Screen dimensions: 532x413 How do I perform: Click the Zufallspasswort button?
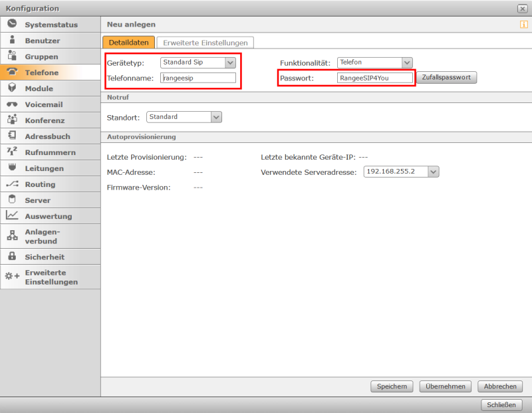pyautogui.click(x=446, y=78)
